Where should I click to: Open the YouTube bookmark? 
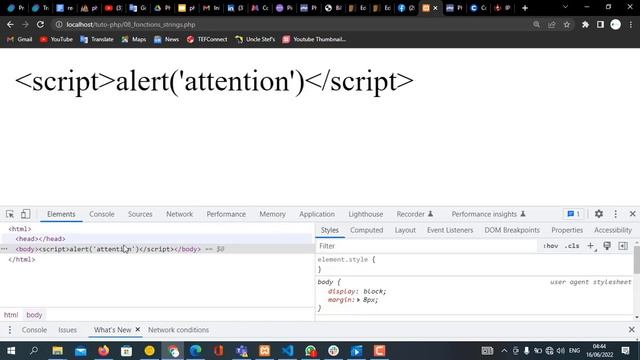[x=56, y=39]
